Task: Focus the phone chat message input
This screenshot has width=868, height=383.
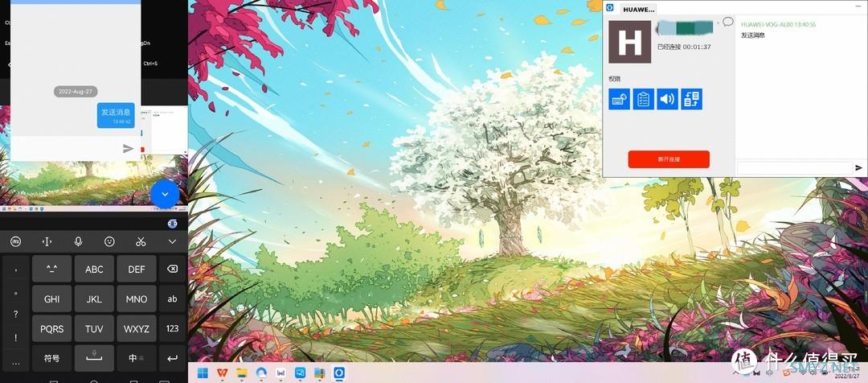Action: pyautogui.click(x=67, y=149)
